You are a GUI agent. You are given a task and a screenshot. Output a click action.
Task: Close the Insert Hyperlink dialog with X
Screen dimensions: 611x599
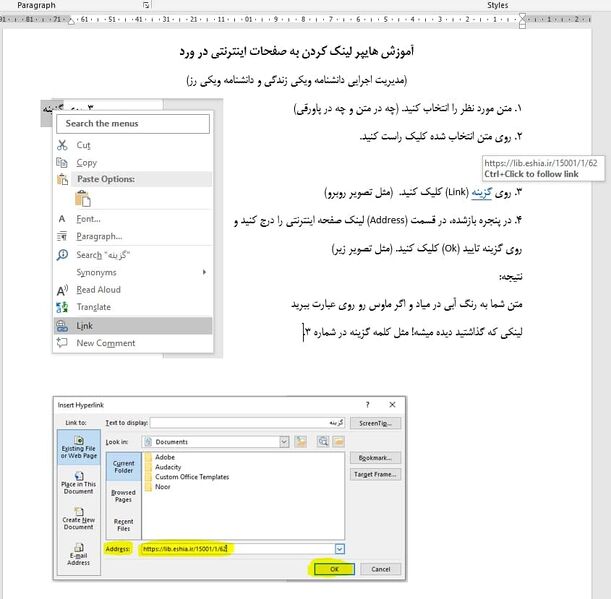[392, 405]
